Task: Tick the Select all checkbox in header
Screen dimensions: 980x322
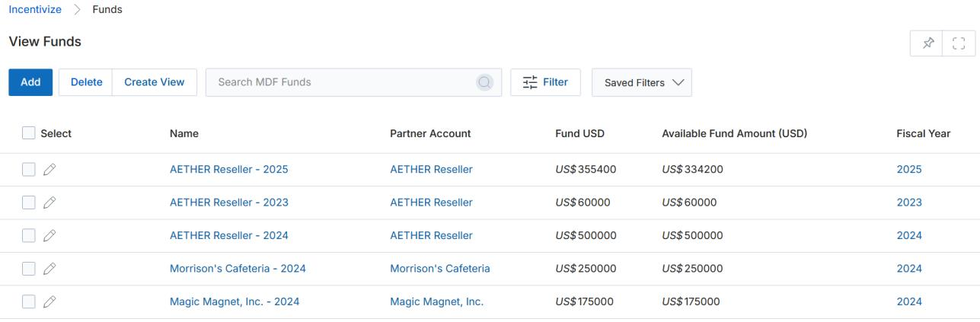Action: [29, 133]
